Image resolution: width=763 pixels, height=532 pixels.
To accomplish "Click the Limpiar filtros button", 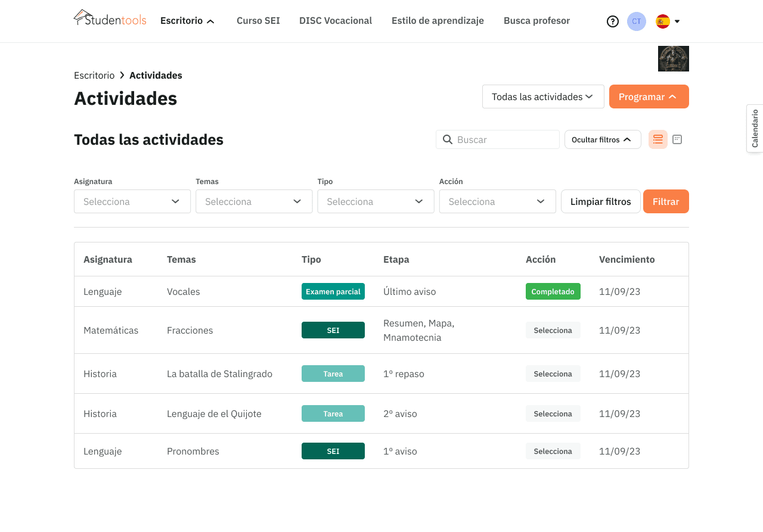I will (600, 201).
